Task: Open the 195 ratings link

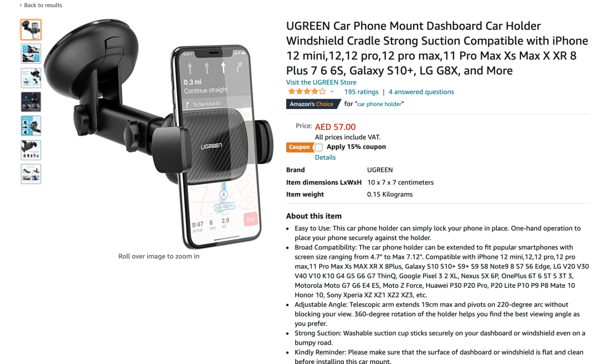Action: pyautogui.click(x=361, y=92)
